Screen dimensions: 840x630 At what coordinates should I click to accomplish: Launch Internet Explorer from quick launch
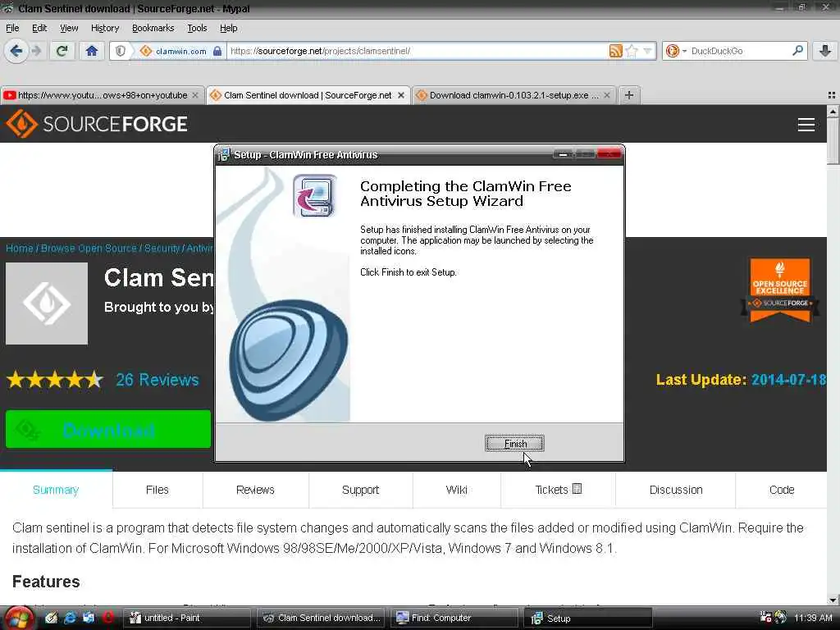70,618
